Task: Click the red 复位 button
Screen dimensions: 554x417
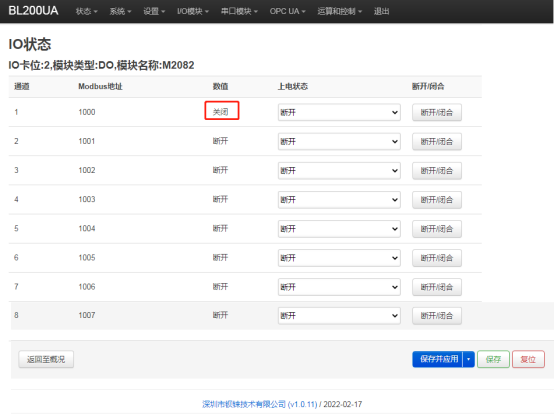Action: click(x=528, y=359)
